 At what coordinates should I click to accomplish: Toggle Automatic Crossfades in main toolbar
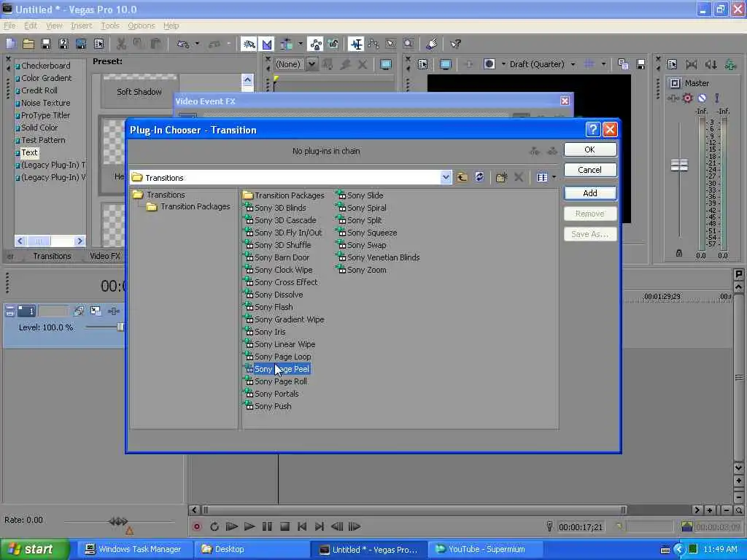267,44
